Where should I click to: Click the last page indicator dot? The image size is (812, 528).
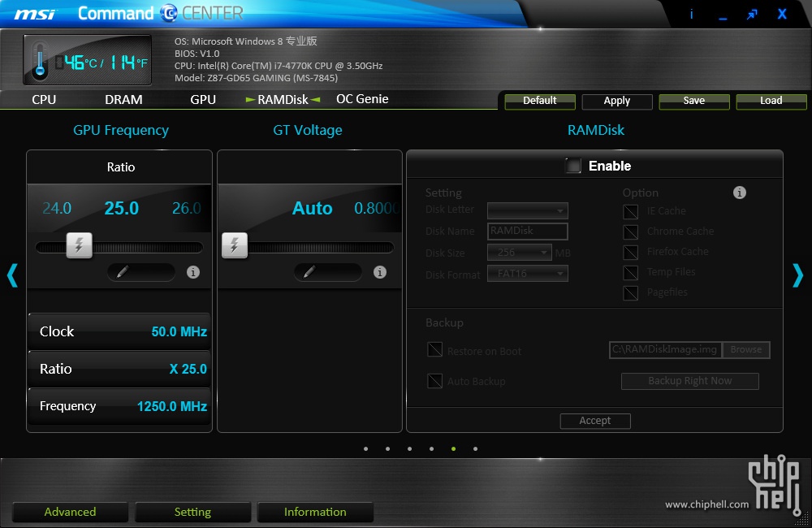[475, 448]
